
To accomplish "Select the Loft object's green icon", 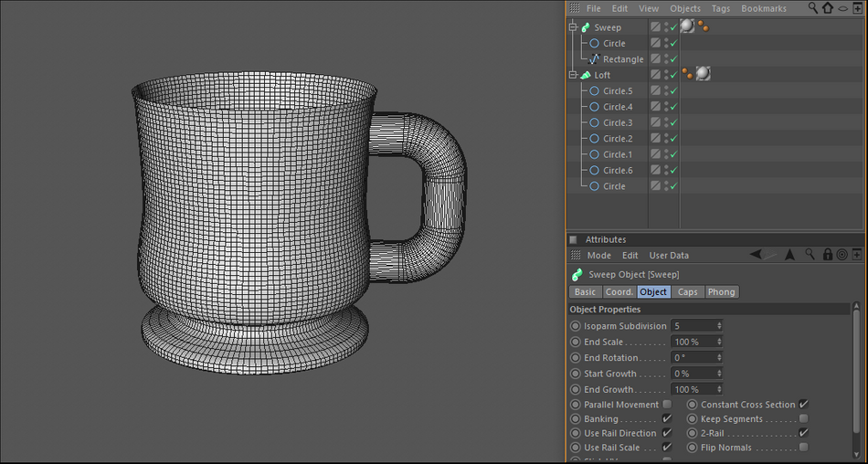I will click(586, 75).
